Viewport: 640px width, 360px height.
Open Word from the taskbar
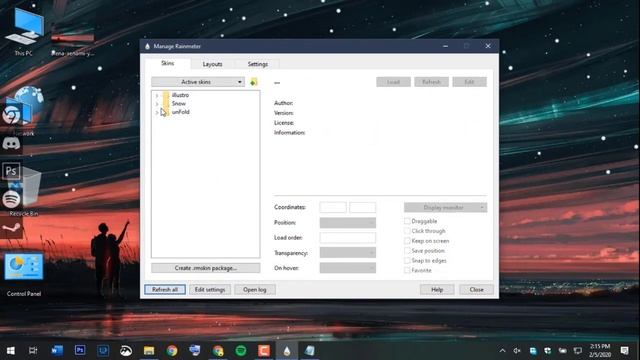pyautogui.click(x=57, y=351)
